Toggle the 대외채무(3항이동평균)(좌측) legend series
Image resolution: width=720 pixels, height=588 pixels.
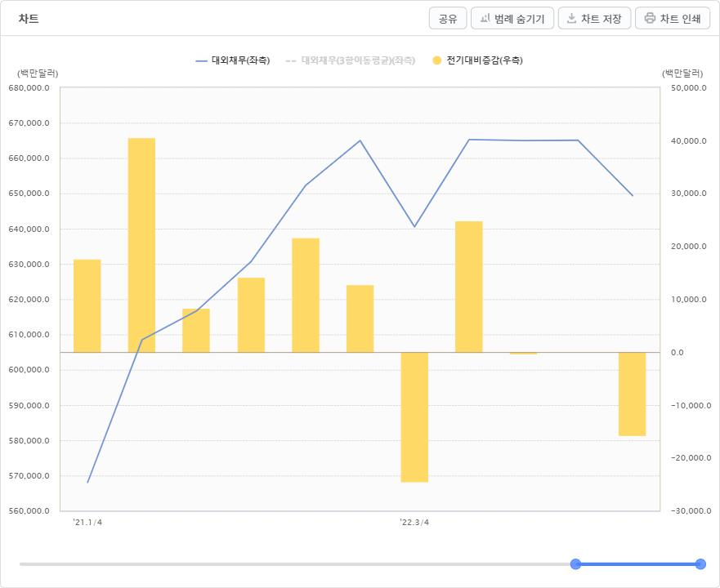pyautogui.click(x=351, y=60)
